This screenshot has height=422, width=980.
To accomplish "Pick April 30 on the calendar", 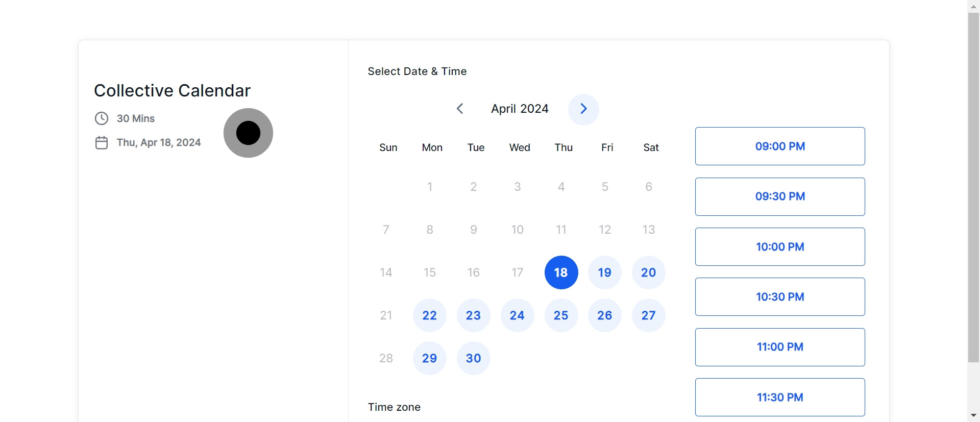I will (474, 358).
